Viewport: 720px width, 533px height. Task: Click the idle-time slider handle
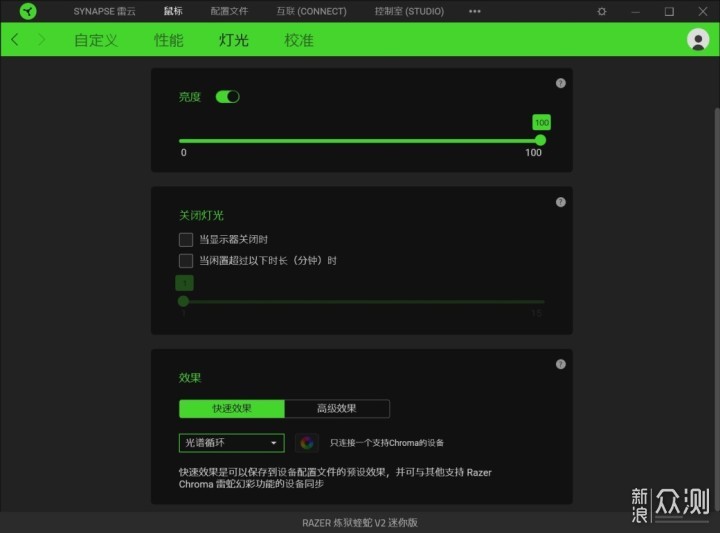183,301
